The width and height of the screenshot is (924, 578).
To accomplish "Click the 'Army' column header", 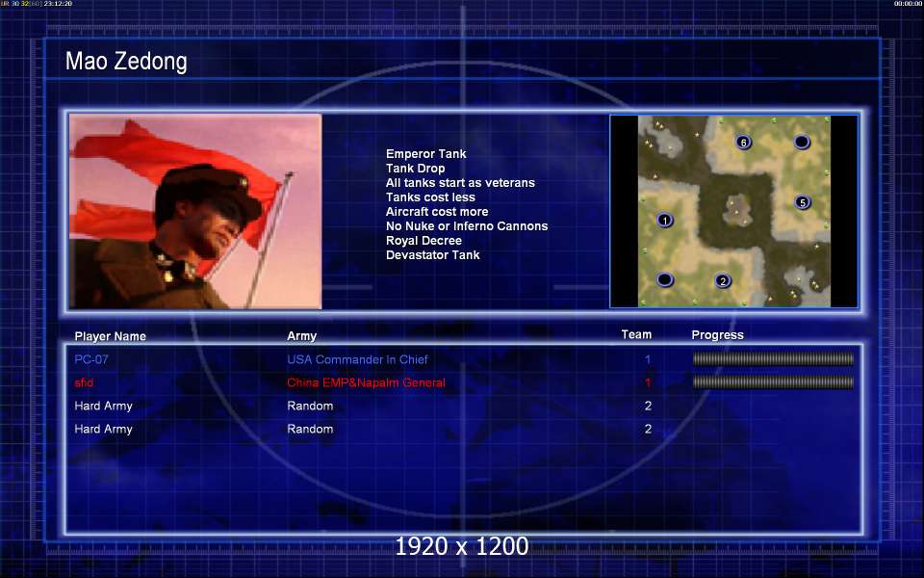I will click(x=301, y=336).
